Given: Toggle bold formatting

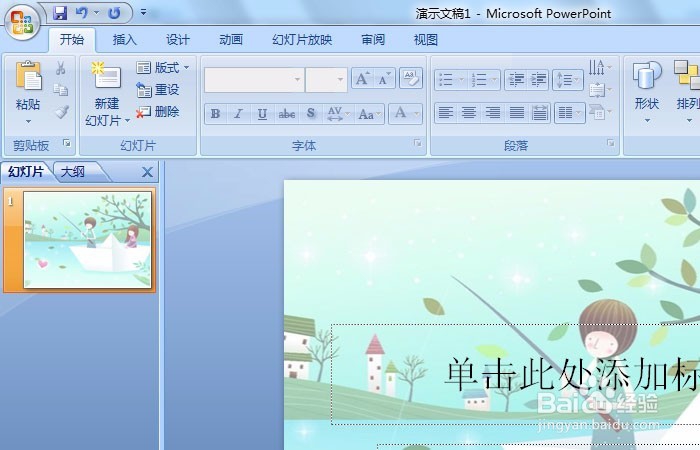Looking at the screenshot, I should pos(215,114).
